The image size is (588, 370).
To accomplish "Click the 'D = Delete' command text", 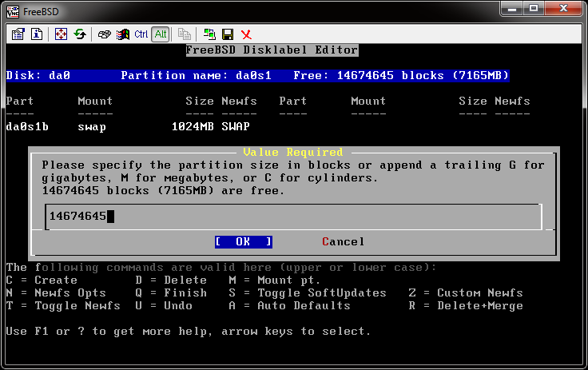I will 171,280.
